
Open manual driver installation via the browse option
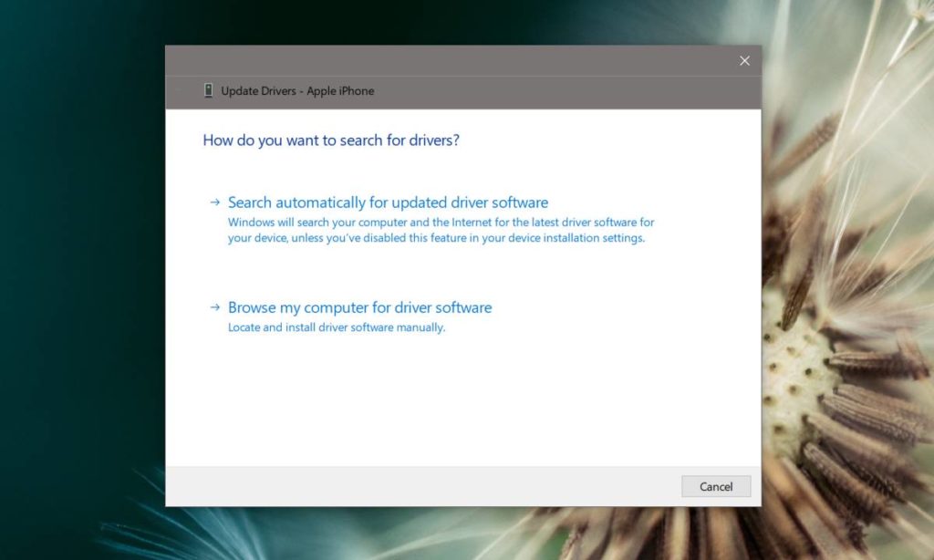[359, 307]
